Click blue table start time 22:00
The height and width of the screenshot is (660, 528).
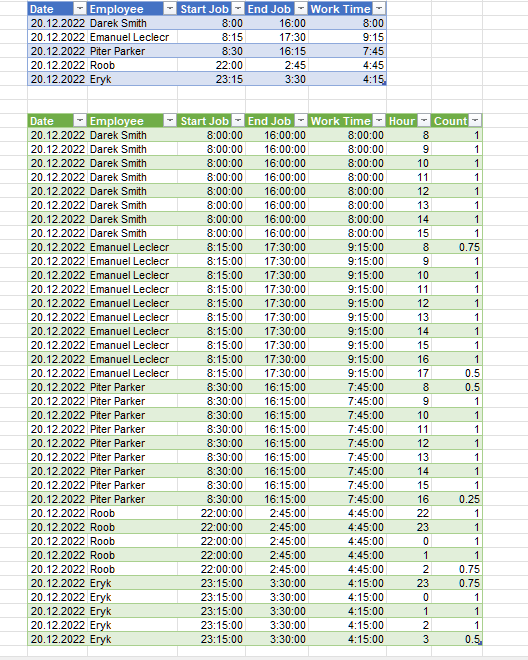(211, 65)
